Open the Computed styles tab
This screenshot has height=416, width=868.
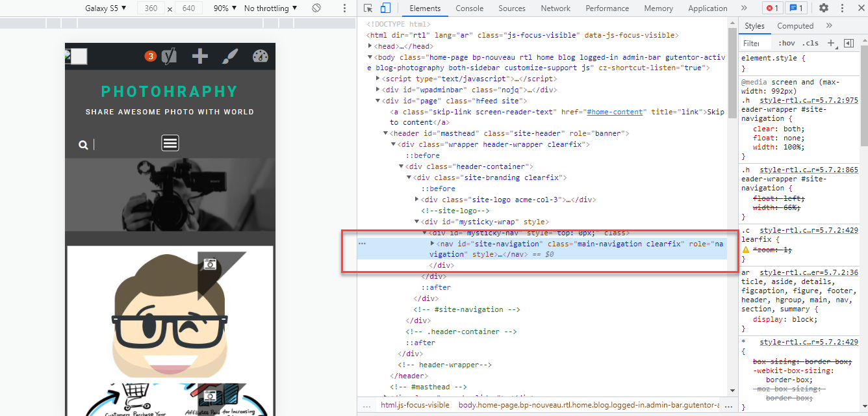tap(795, 26)
